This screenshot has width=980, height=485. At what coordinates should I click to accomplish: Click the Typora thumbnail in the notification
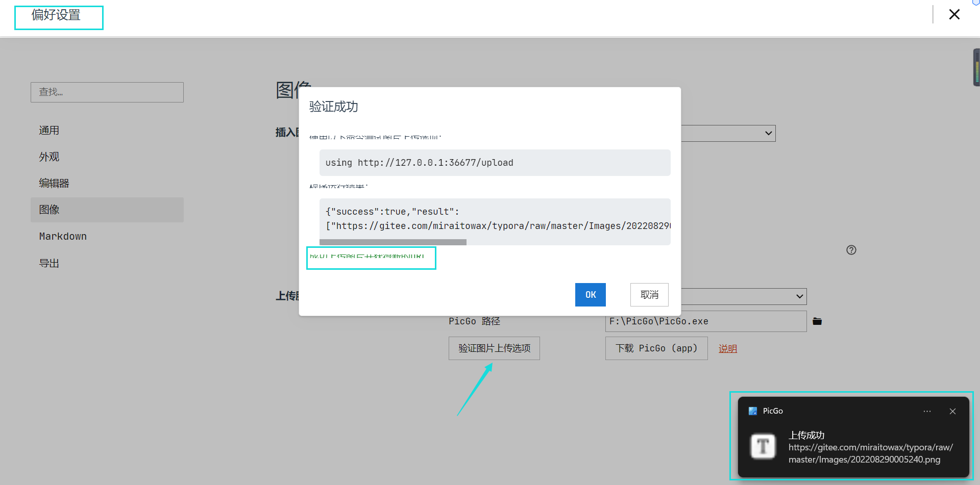(x=763, y=446)
